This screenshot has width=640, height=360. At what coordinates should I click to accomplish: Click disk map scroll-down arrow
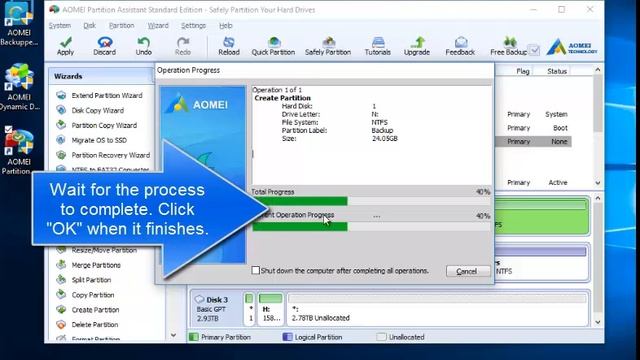[598, 322]
